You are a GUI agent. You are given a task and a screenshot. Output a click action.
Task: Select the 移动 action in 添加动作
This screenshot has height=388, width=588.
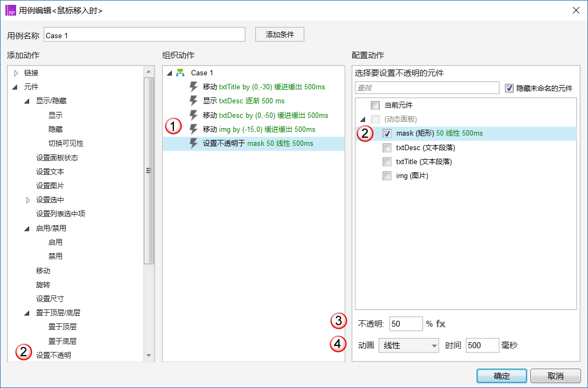tap(43, 271)
